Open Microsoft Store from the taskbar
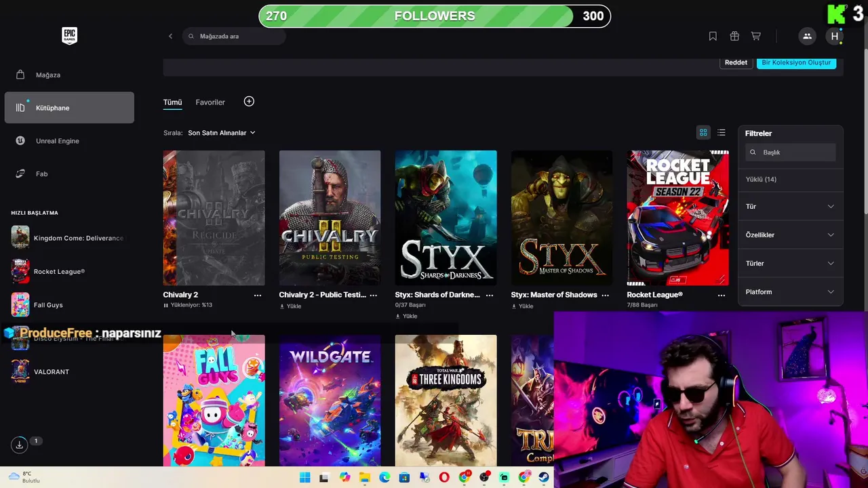The height and width of the screenshot is (488, 868). click(405, 477)
